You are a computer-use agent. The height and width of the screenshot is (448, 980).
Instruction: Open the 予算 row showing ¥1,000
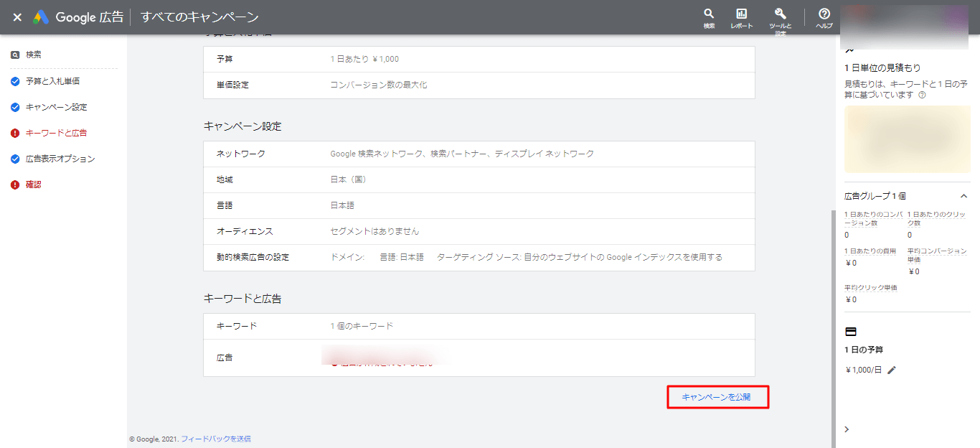click(479, 59)
